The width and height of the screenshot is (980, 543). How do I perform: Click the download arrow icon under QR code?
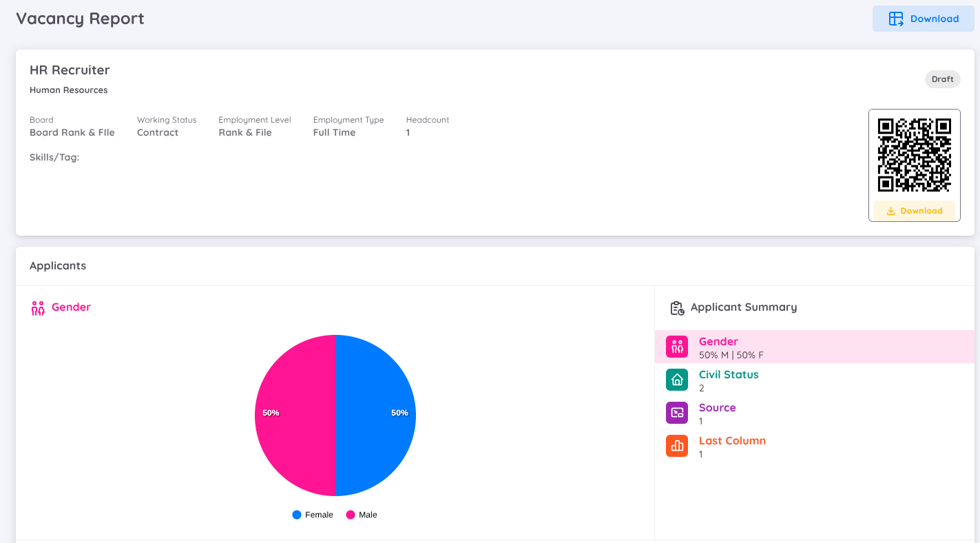pyautogui.click(x=890, y=211)
